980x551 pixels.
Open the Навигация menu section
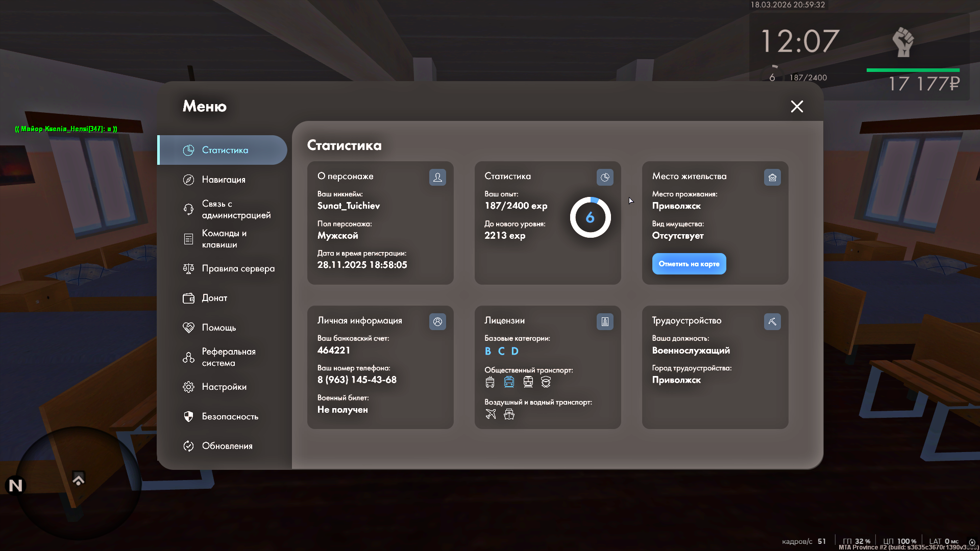[224, 180]
